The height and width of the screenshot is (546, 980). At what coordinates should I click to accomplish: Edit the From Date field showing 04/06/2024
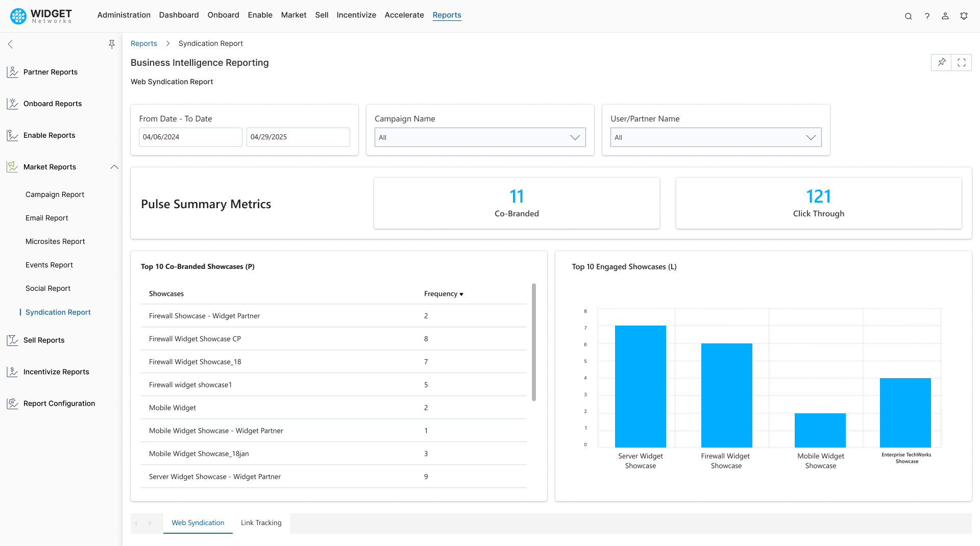click(x=190, y=137)
